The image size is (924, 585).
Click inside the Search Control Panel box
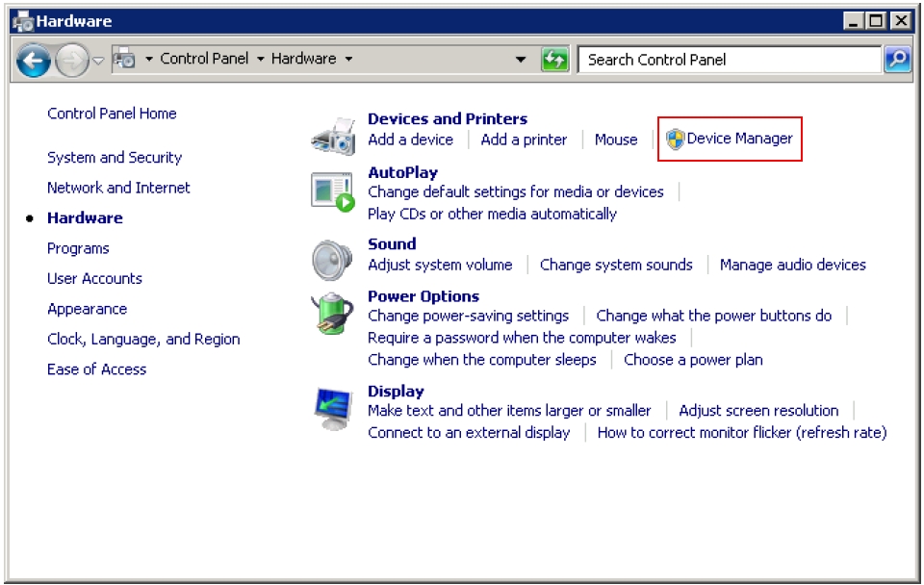[731, 59]
